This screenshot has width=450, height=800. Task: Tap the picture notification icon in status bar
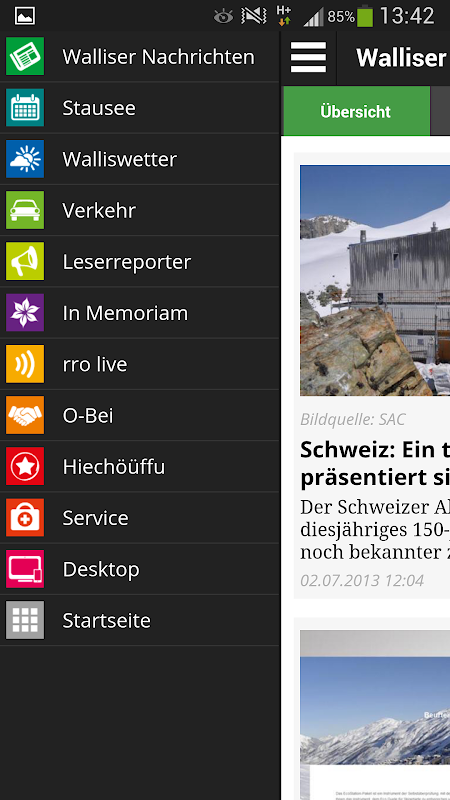coord(25,16)
